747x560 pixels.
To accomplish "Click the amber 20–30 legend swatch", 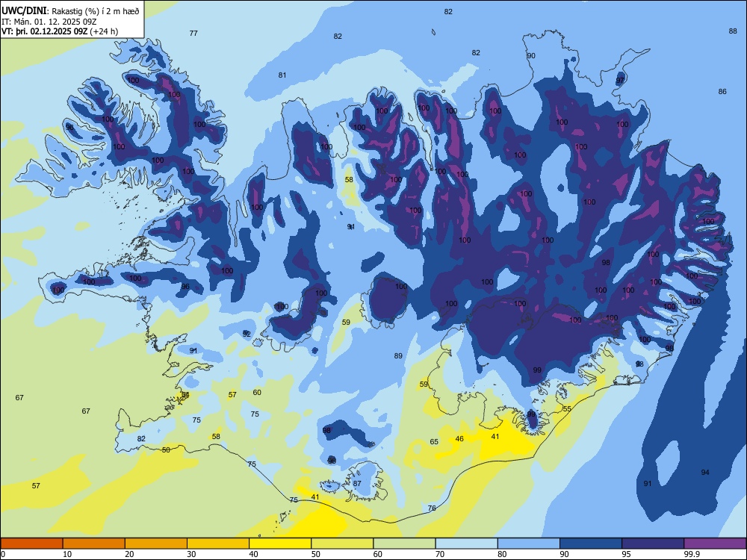I will click(156, 544).
